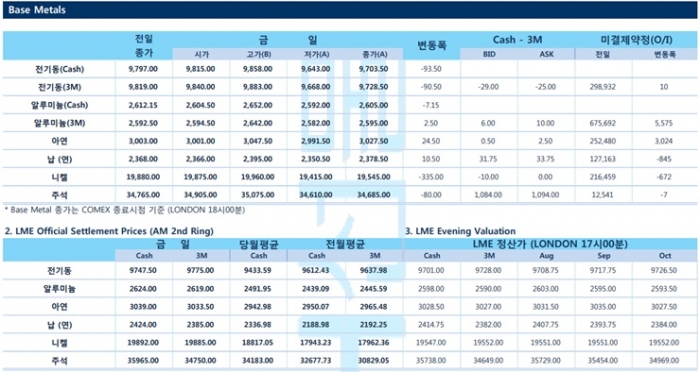Select the valuation value 19547.00
700x372 pixels.
pos(431,343)
